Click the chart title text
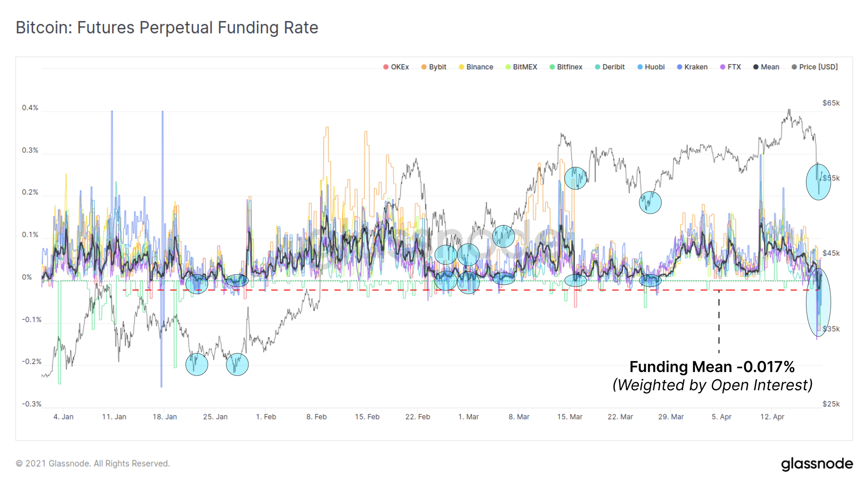868x487 pixels. 167,28
